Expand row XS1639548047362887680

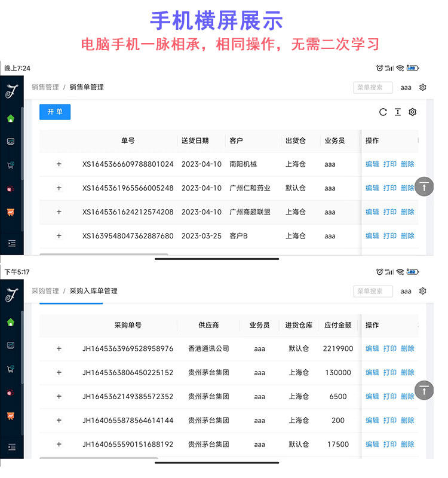59,235
